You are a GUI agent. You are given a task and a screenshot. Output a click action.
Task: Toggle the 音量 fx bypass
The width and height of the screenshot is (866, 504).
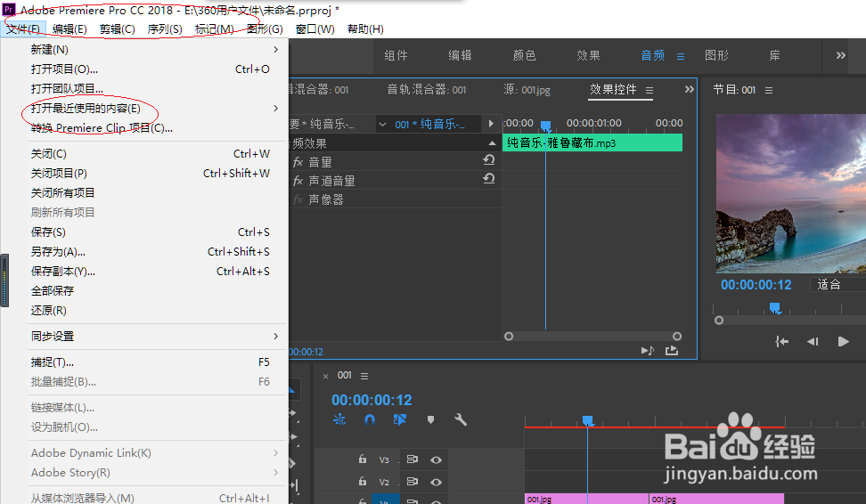[x=298, y=162]
